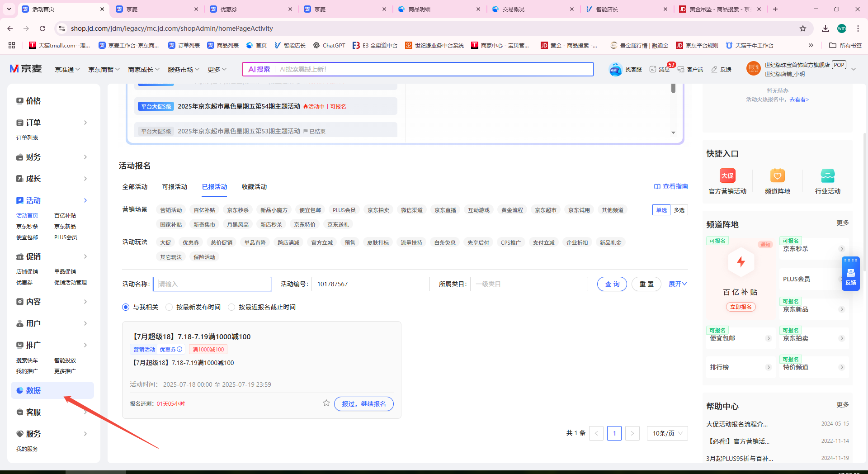
Task: Open the 消息 messages icon with badge
Action: click(653, 69)
